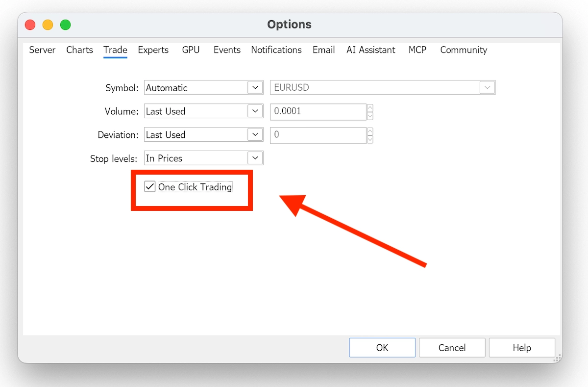Close the Options window with red button

(x=30, y=25)
